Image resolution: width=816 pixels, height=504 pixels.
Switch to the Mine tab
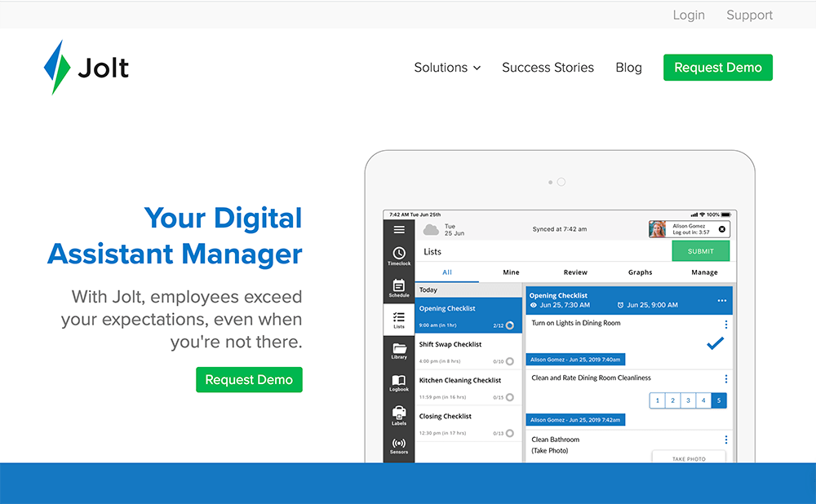(x=511, y=272)
